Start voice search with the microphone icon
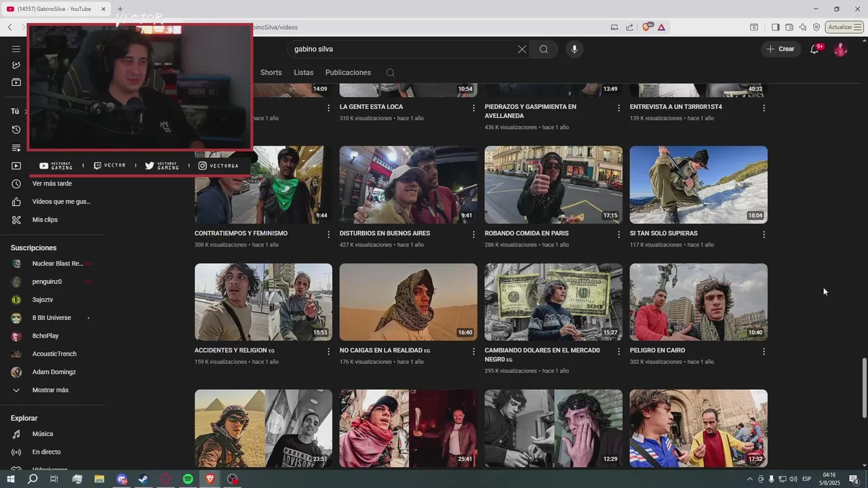The width and height of the screenshot is (868, 488). [x=574, y=49]
